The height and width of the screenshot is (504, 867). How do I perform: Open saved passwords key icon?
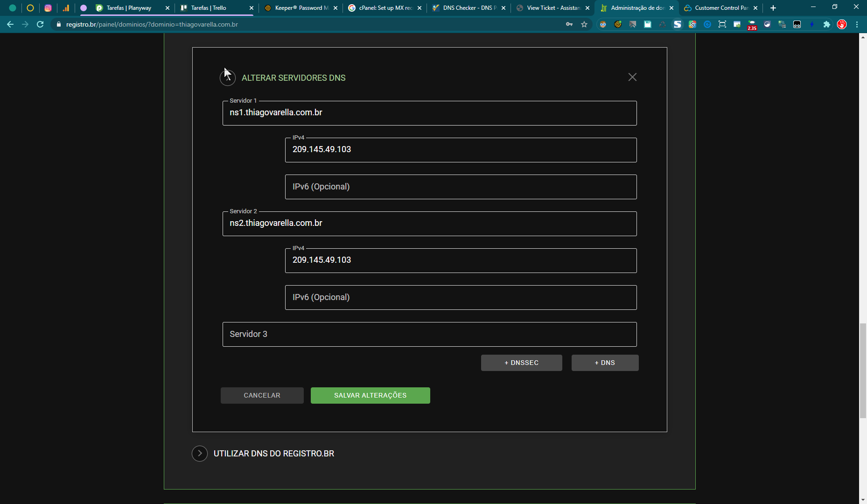569,24
